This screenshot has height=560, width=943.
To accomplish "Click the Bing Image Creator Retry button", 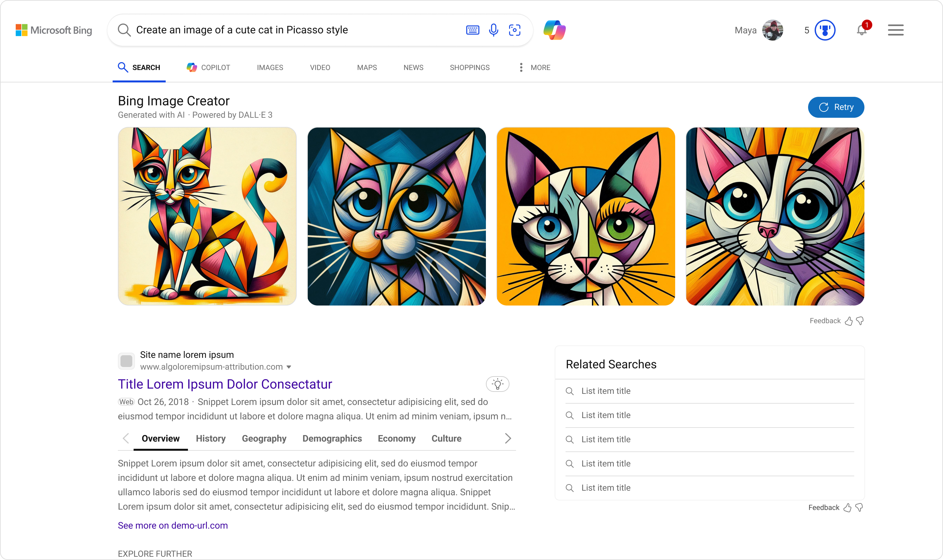I will click(836, 107).
